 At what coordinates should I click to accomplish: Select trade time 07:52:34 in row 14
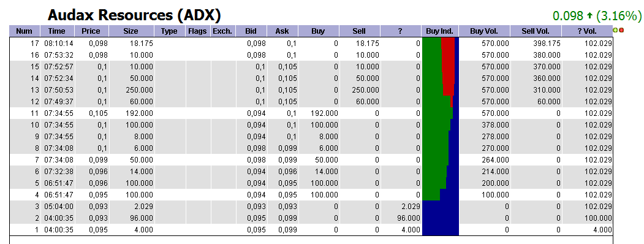pos(59,78)
